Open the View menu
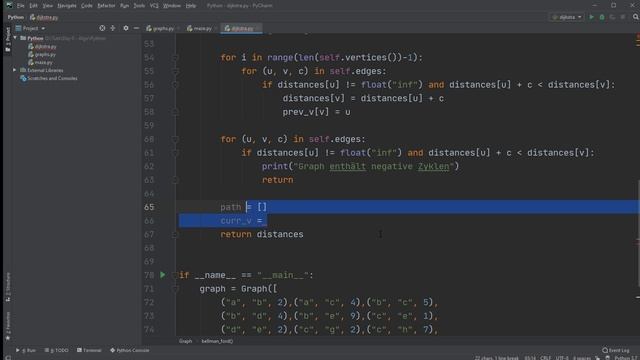This screenshot has height=360, width=640. (48, 6)
